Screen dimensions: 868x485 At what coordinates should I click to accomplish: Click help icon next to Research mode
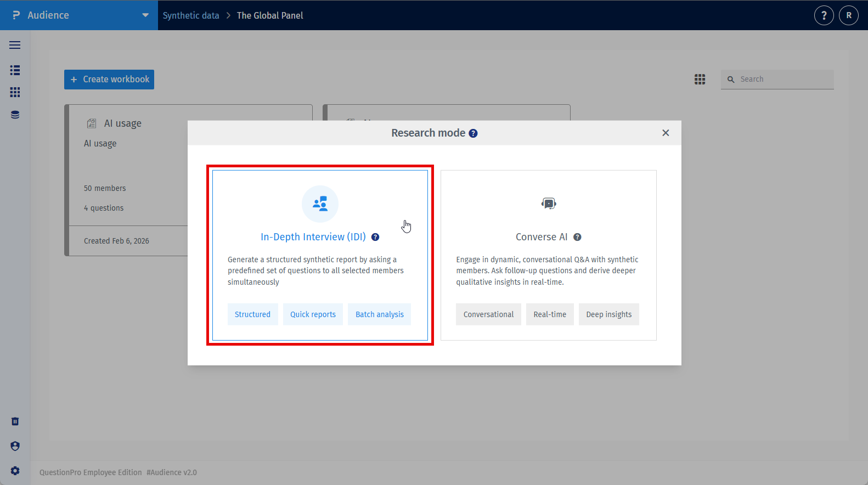click(473, 133)
